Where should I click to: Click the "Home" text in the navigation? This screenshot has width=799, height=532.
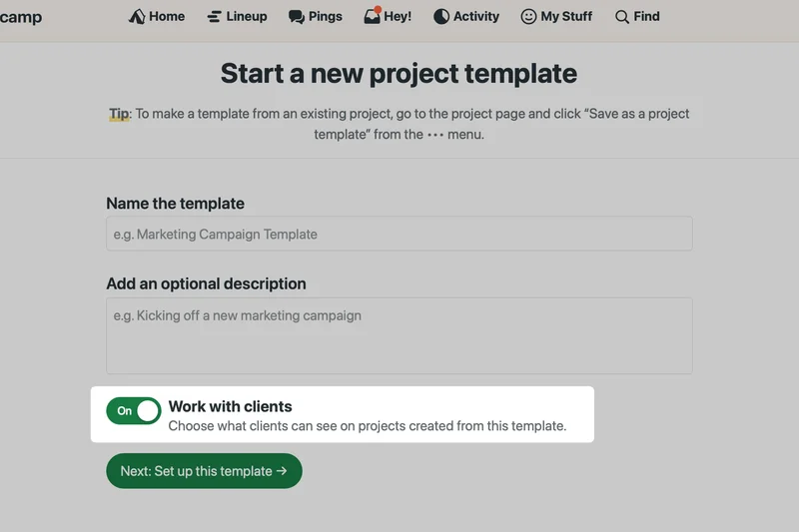(167, 17)
